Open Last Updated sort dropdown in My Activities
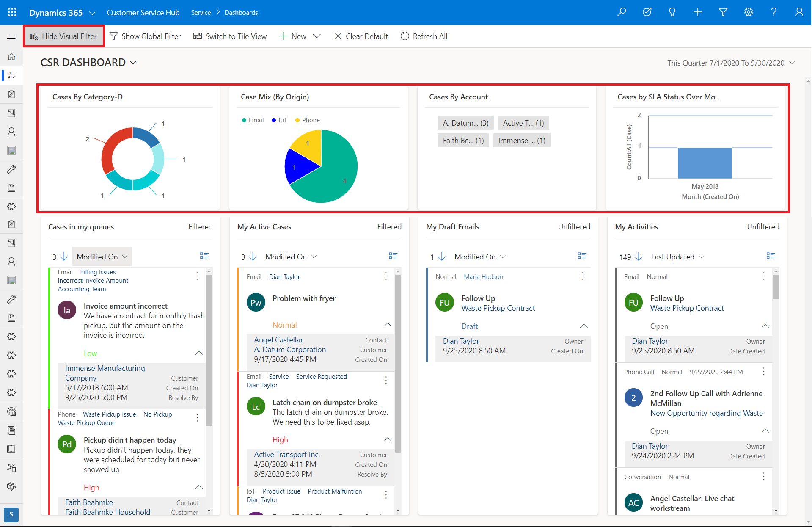This screenshot has height=527, width=812. [x=677, y=257]
